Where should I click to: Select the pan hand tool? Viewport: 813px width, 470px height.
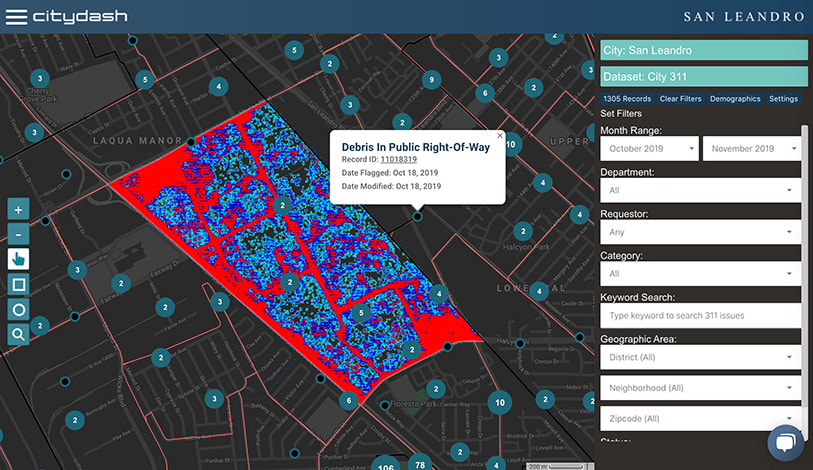pos(18,259)
